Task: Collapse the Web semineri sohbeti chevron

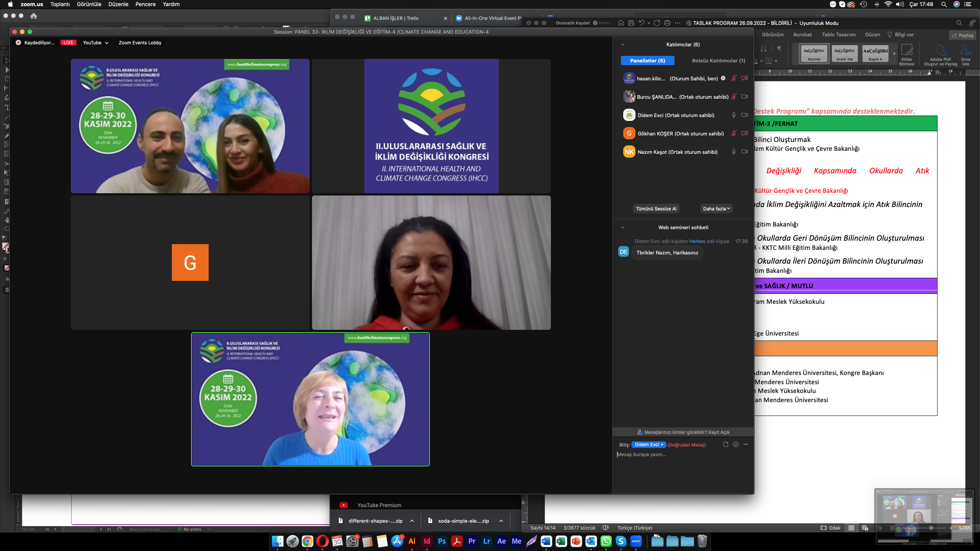Action: (623, 228)
